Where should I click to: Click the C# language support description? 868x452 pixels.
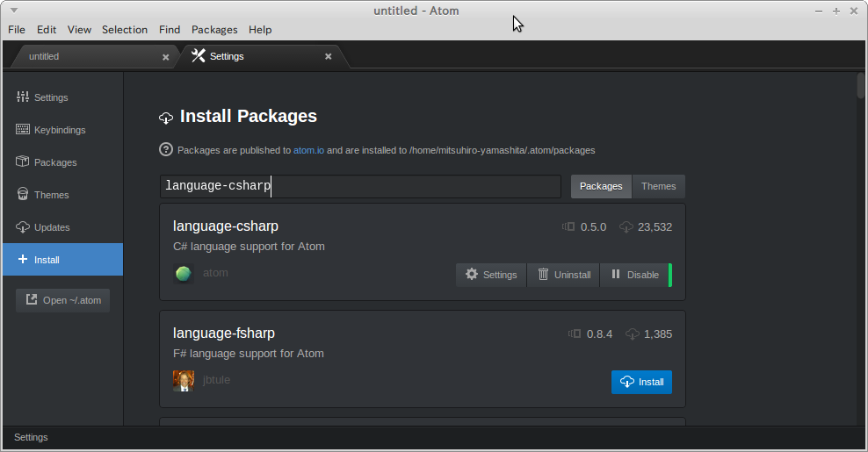(x=249, y=247)
